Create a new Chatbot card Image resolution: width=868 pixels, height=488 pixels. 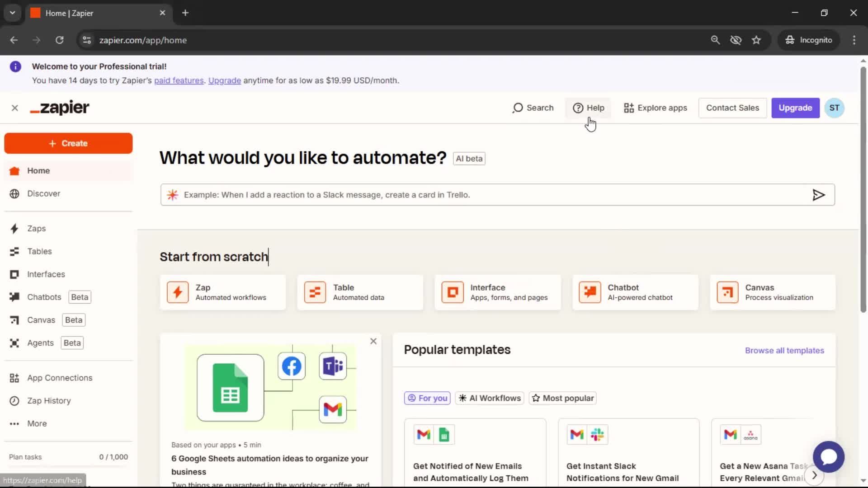click(635, 292)
